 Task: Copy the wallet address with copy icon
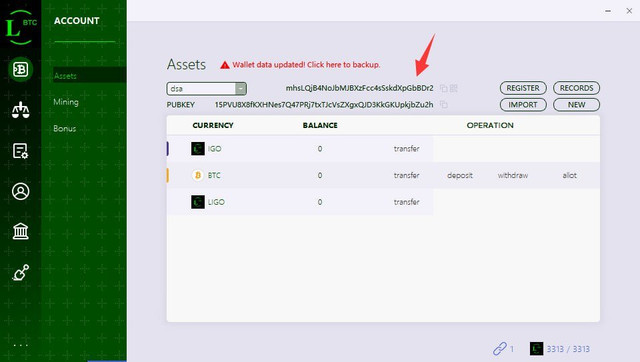pyautogui.click(x=444, y=88)
